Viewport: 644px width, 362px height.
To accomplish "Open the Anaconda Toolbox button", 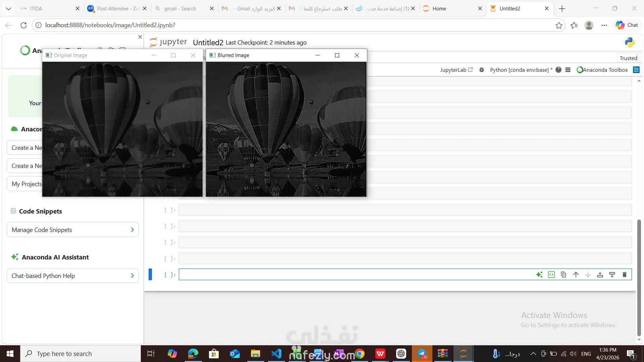I will (602, 70).
